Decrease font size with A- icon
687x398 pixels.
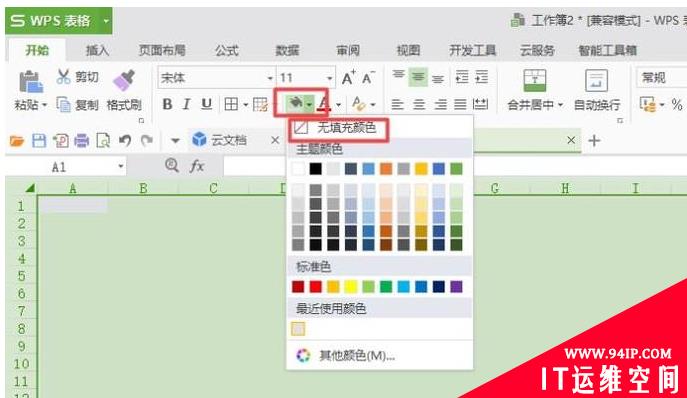tap(368, 78)
